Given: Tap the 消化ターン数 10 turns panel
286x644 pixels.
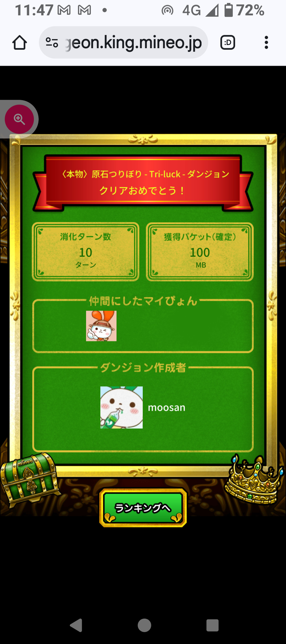Looking at the screenshot, I should tap(86, 252).
